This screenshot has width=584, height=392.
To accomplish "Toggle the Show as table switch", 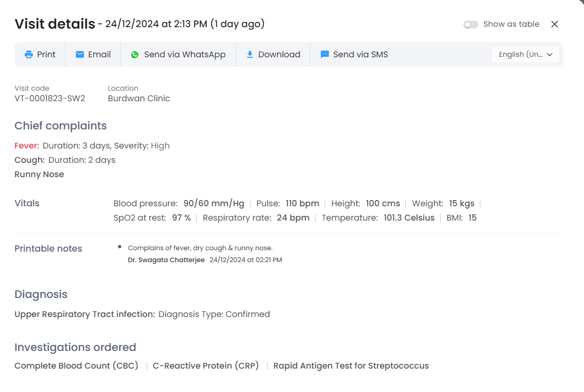I will point(471,24).
